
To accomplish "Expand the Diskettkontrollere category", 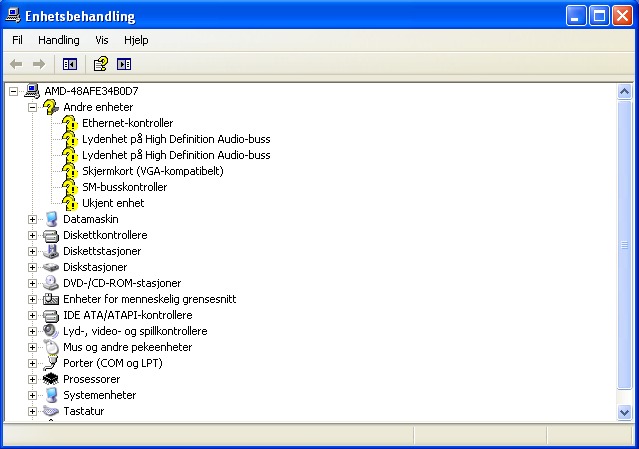I will coord(32,236).
